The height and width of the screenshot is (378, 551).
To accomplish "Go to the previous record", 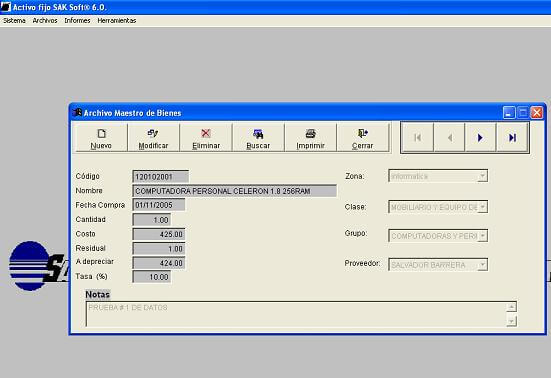I will [x=449, y=138].
